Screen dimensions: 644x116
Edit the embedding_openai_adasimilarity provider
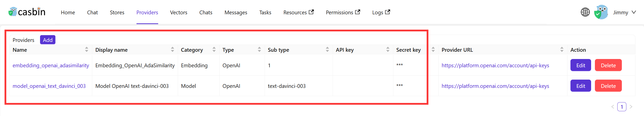click(581, 65)
